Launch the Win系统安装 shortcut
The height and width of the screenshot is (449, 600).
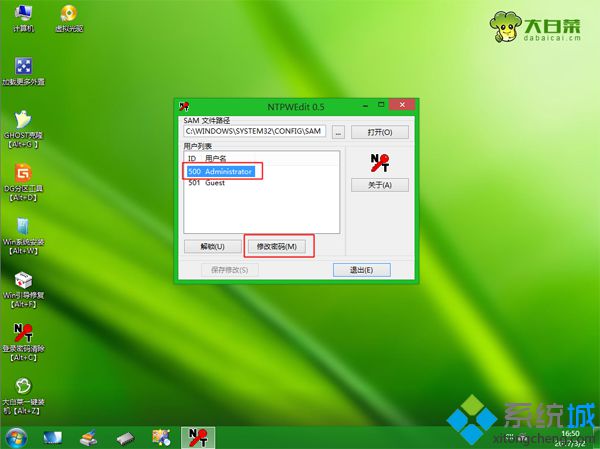[x=23, y=236]
